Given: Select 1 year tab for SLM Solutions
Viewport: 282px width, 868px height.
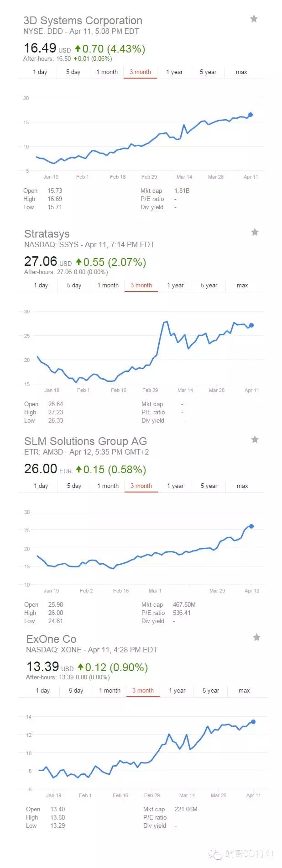Looking at the screenshot, I should (x=175, y=486).
